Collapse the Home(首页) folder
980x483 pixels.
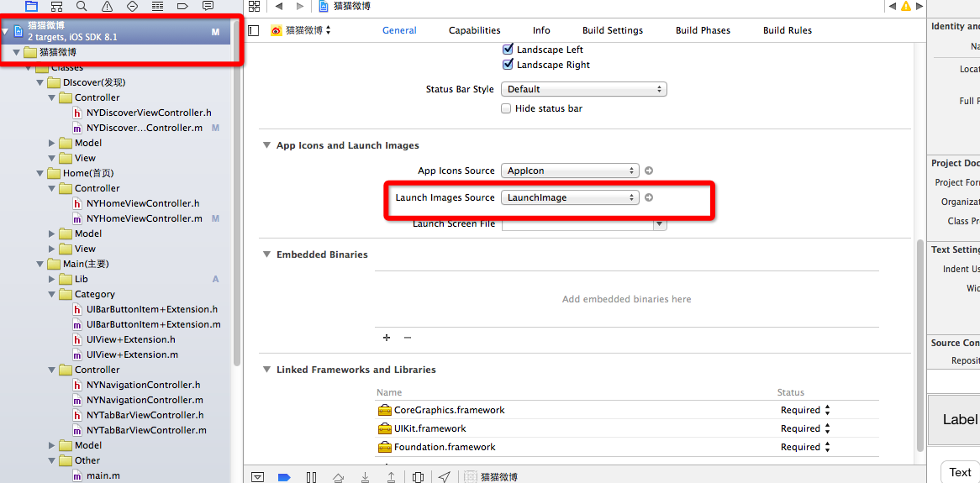click(x=40, y=173)
